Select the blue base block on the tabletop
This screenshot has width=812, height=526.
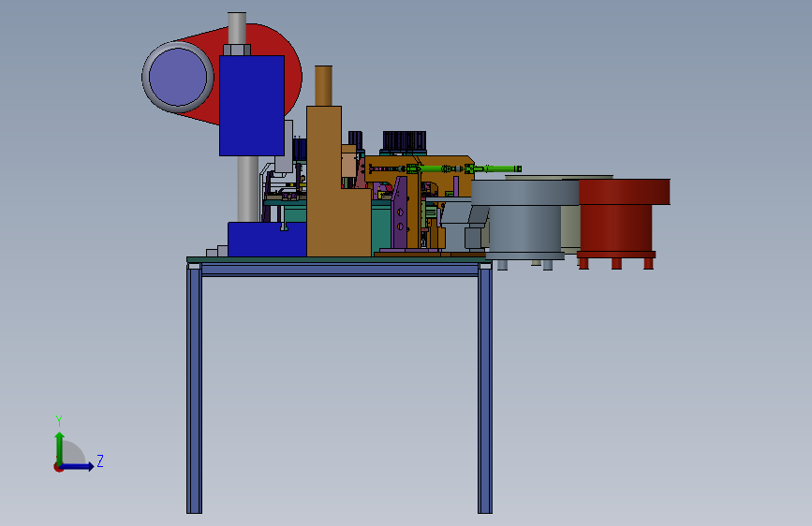pos(267,240)
